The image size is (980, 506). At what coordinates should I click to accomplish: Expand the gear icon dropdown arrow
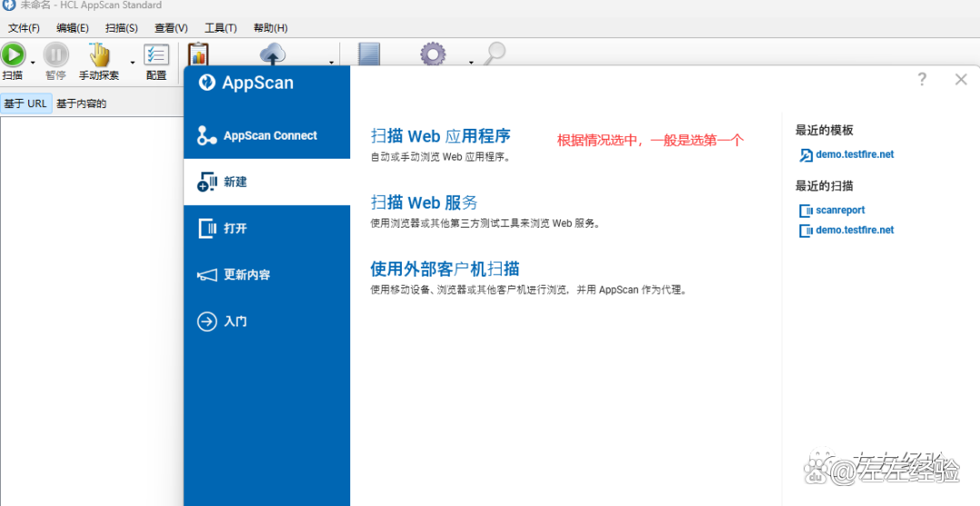pos(471,63)
